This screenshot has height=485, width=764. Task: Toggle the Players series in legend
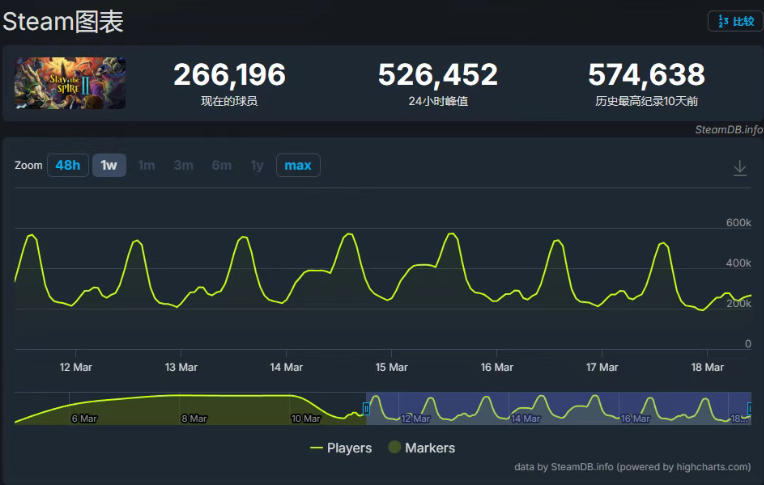tap(341, 448)
